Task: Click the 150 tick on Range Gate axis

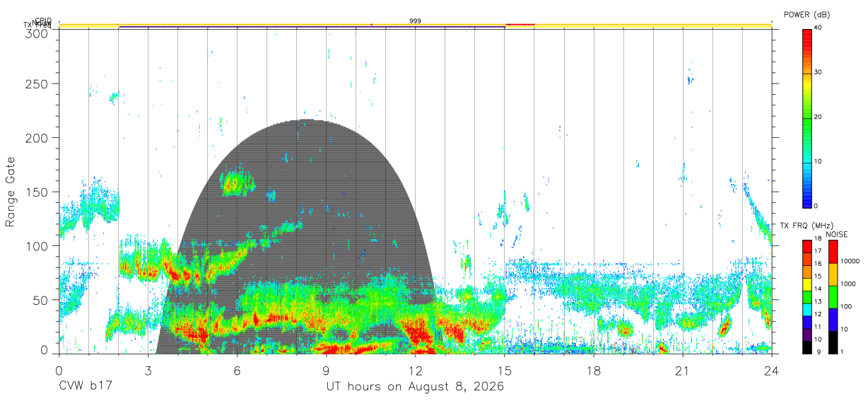Action: (37, 192)
